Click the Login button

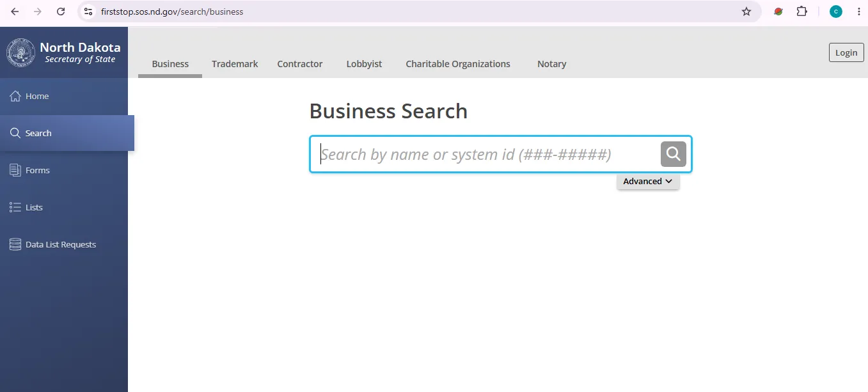pyautogui.click(x=846, y=52)
